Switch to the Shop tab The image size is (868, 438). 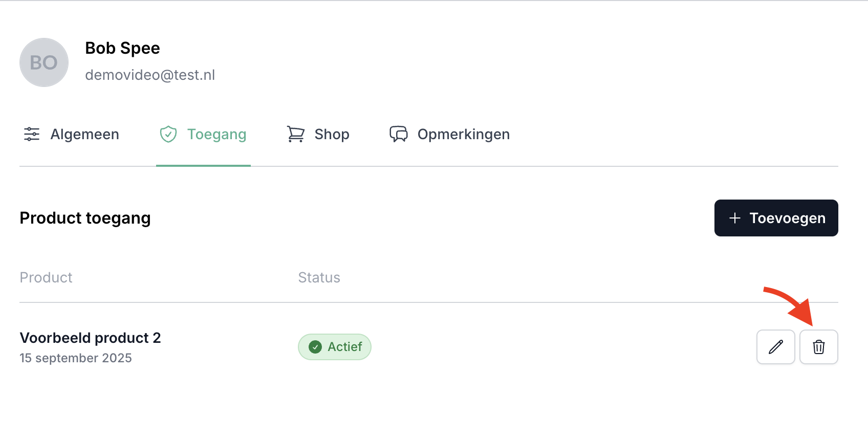[332, 134]
